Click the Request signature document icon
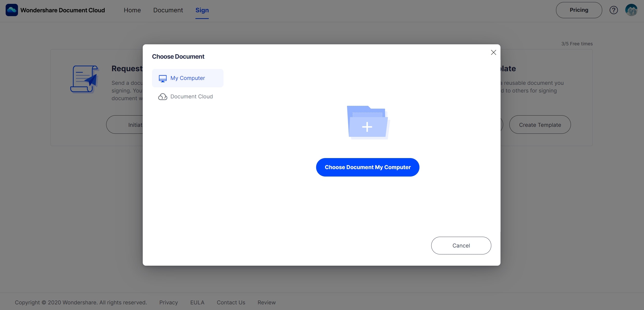The height and width of the screenshot is (310, 644). click(x=84, y=79)
